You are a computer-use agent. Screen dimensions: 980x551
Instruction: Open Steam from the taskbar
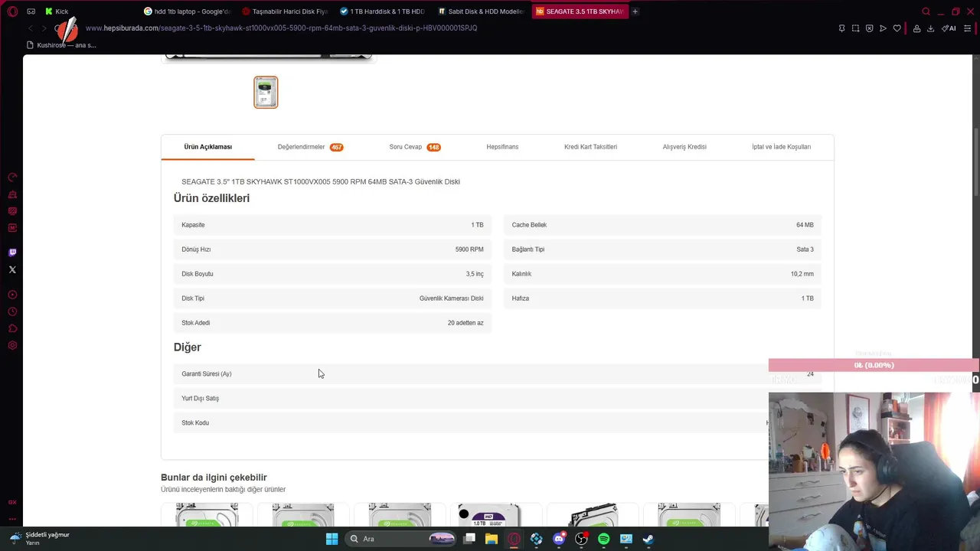[x=648, y=539]
